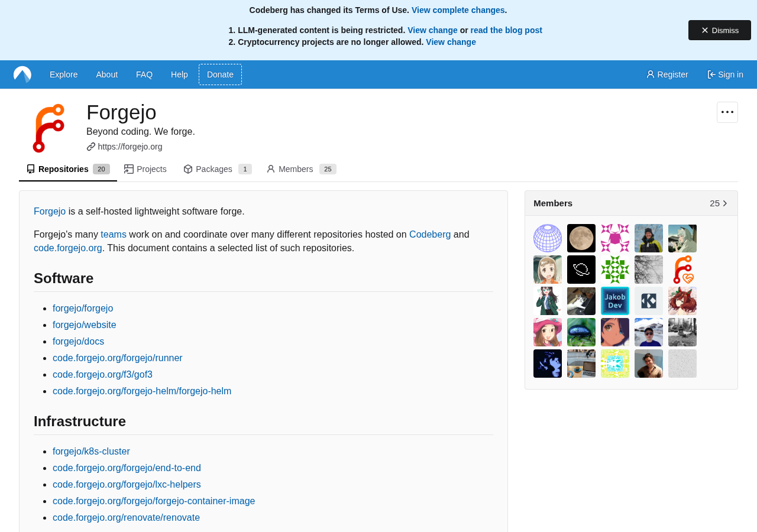The image size is (757, 532).
Task: Switch to the Packages tab
Action: point(218,169)
